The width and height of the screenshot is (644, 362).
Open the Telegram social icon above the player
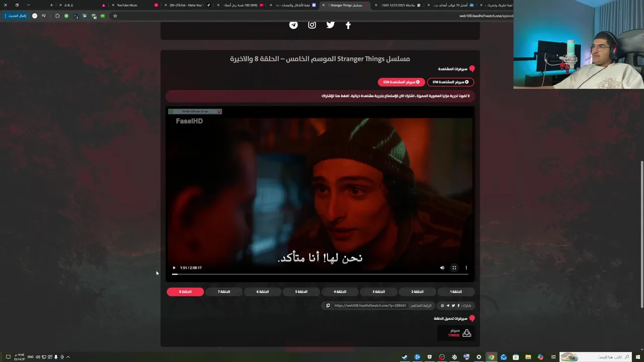(x=293, y=25)
